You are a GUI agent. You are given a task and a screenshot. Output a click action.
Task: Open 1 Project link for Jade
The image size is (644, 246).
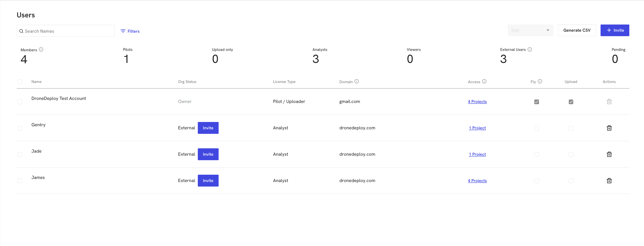(x=477, y=154)
